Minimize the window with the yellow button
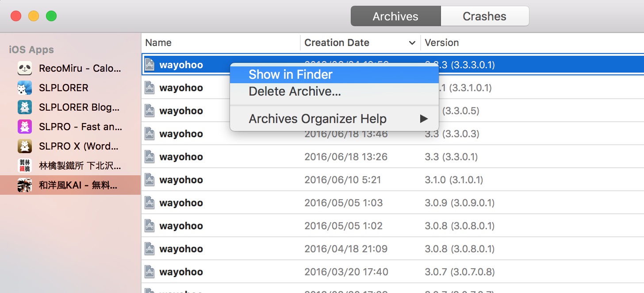This screenshot has width=644, height=293. click(34, 16)
